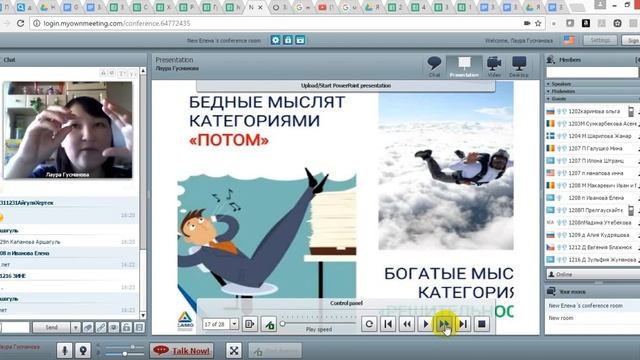Click the eraser icon in chat toolbar
The image size is (640, 360).
coord(88,327)
